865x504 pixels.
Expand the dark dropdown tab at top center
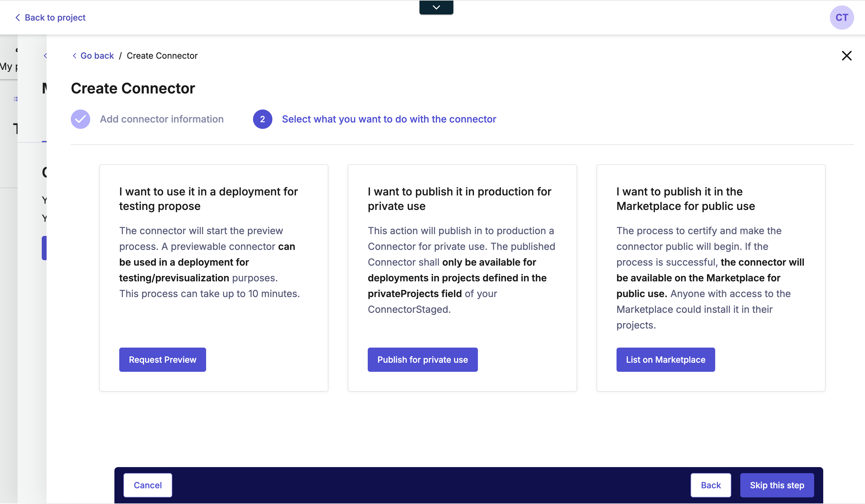(x=436, y=7)
